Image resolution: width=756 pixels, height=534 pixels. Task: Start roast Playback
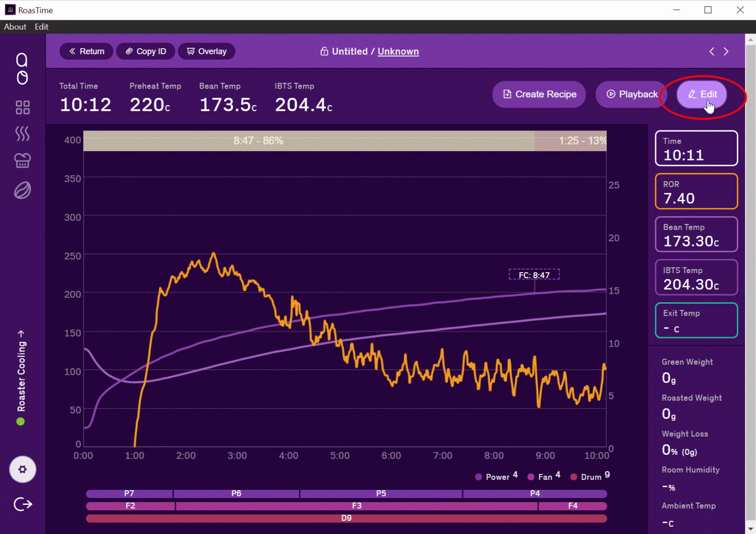pyautogui.click(x=632, y=94)
